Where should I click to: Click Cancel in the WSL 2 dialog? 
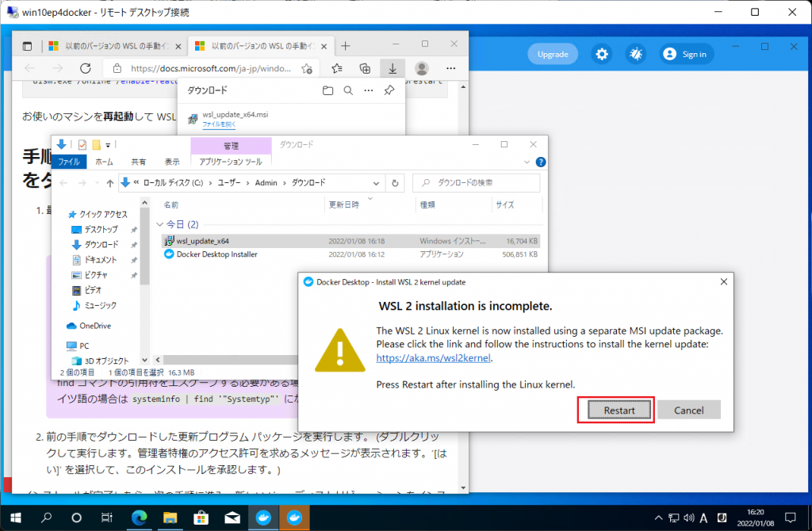click(x=689, y=411)
